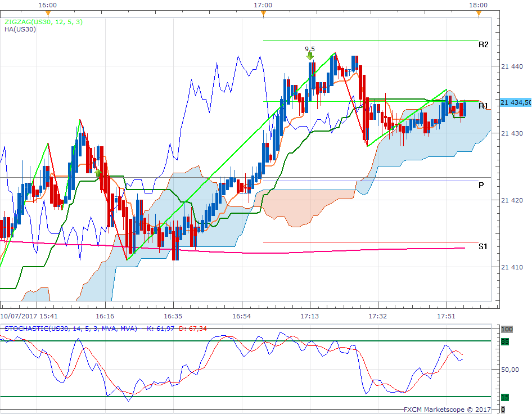The width and height of the screenshot is (532, 414).
Task: Click the 17:00 top time label
Action: 263,5
